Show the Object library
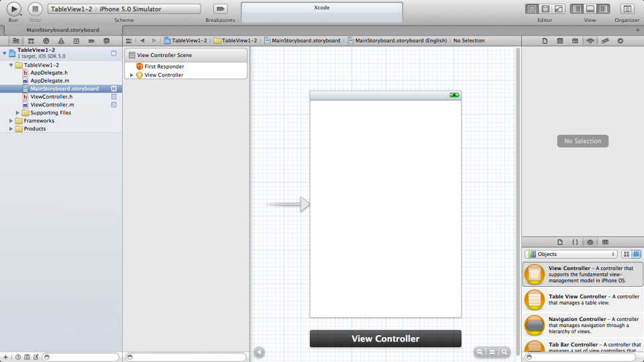The image size is (644, 362). 590,242
